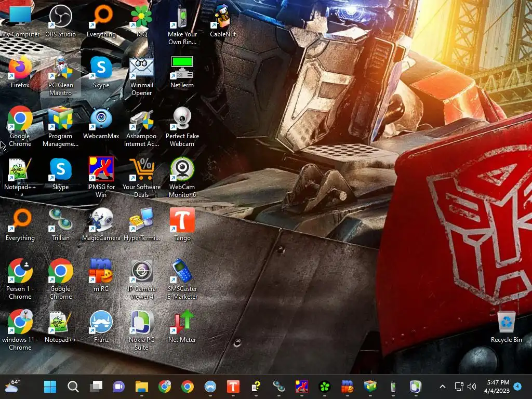The height and width of the screenshot is (399, 532).
Task: Open File Explorer from the taskbar
Action: 141,387
